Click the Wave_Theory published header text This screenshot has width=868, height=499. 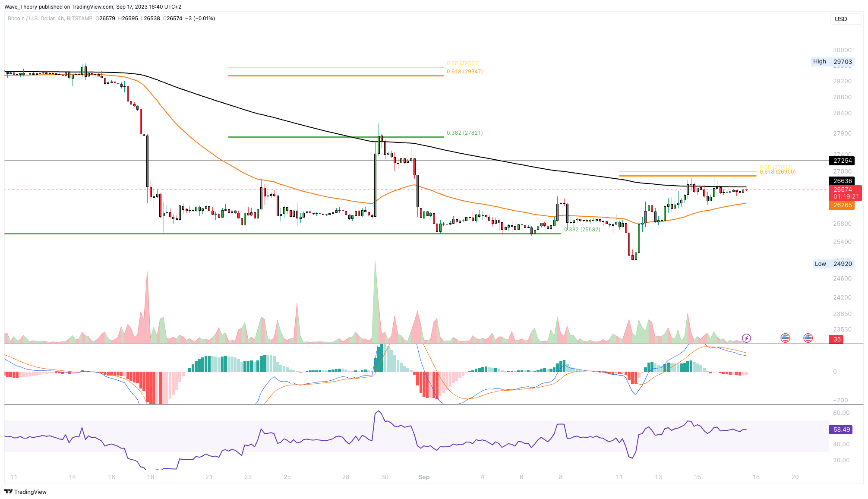point(93,7)
